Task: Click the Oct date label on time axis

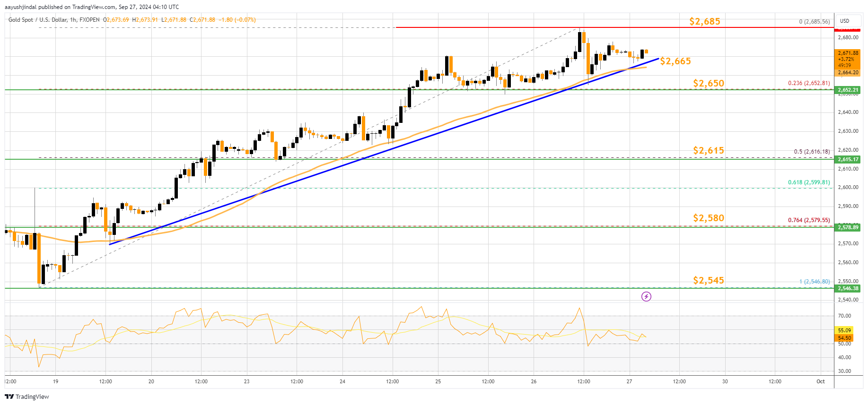Action: coord(820,381)
